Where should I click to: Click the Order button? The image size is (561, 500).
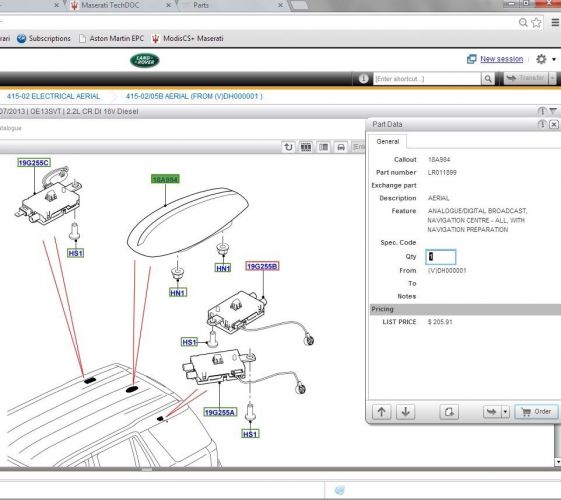pos(536,412)
